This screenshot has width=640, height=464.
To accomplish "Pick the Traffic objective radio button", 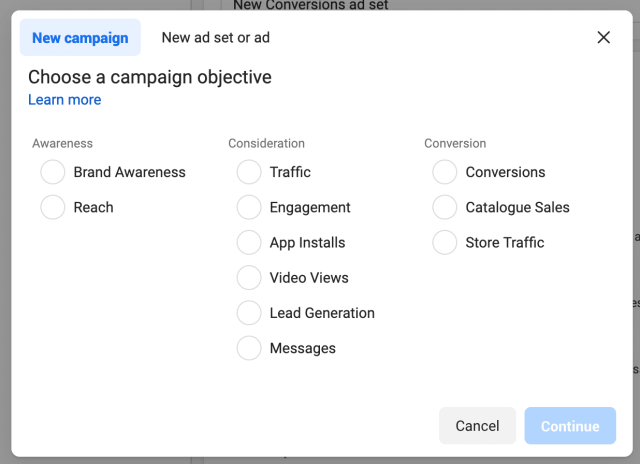I will click(249, 172).
